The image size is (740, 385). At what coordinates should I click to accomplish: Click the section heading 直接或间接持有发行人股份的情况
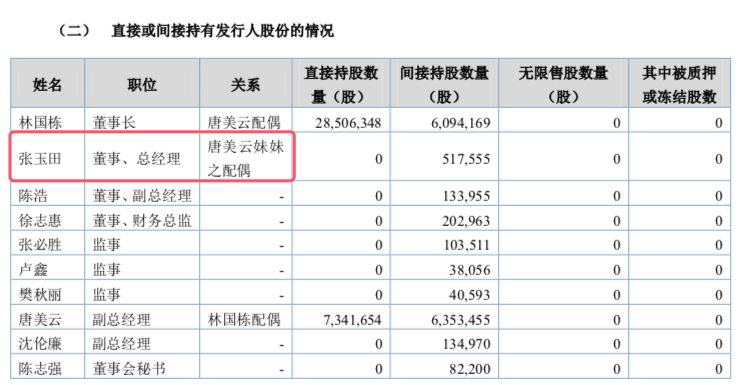(x=222, y=31)
